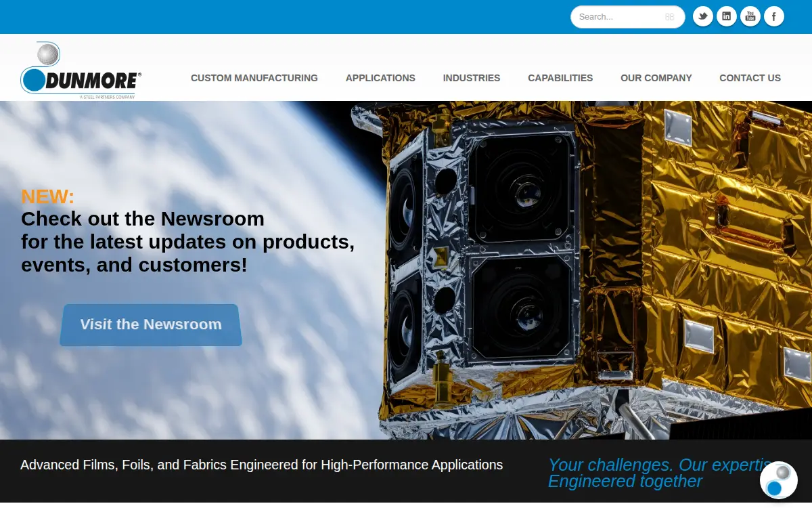
Task: Open the Industries menu
Action: (472, 78)
